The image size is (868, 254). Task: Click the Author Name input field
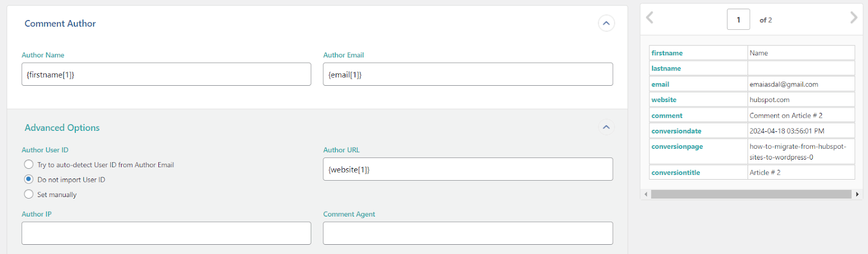tap(166, 74)
